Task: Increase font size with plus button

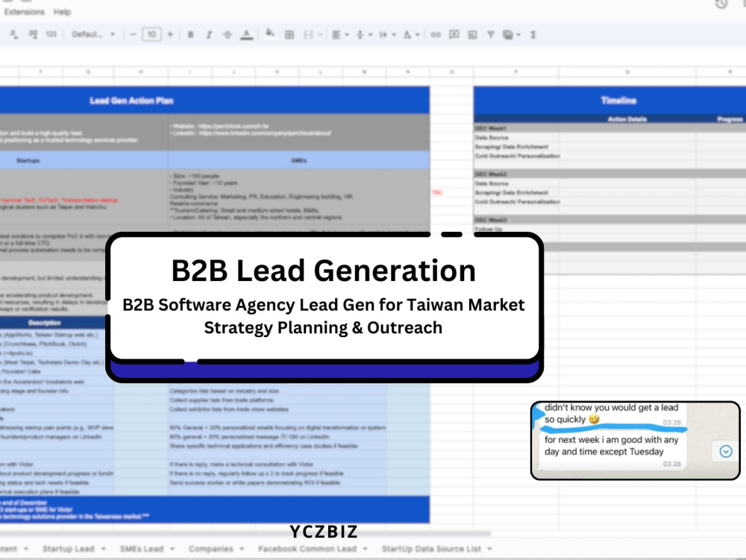Action: [170, 34]
